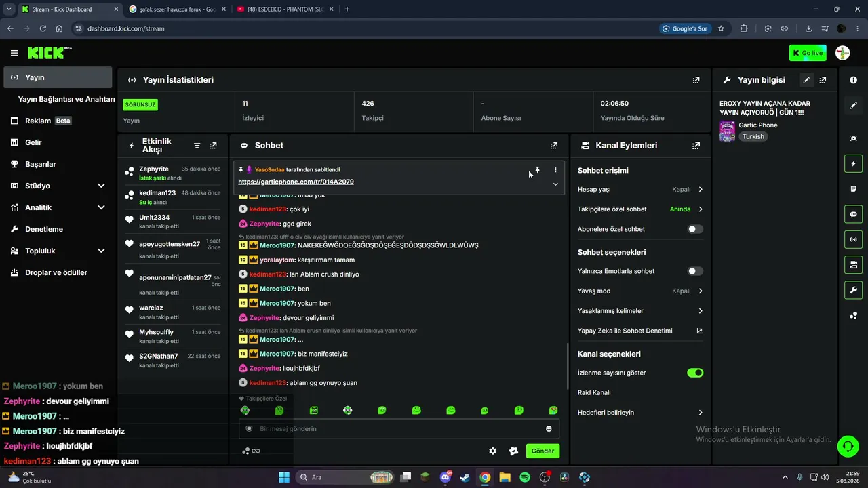Image resolution: width=868 pixels, height=488 pixels.
Task: Click the wrench icon in the right sidebar
Action: (853, 290)
